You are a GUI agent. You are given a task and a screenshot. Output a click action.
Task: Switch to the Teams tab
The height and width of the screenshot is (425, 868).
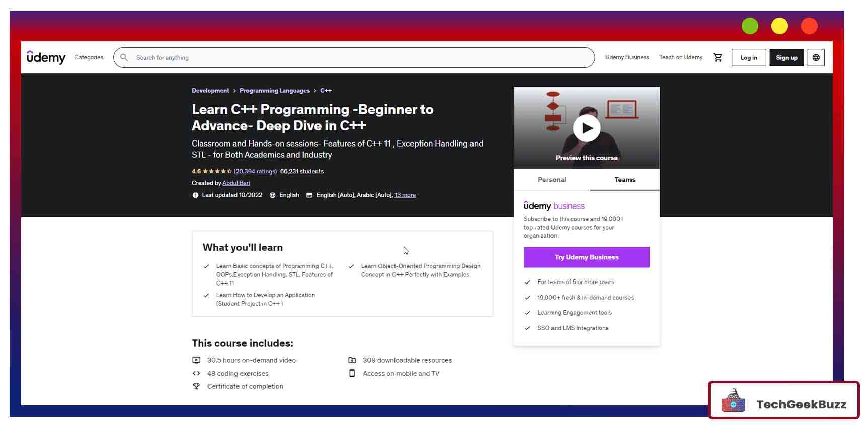[x=624, y=180]
